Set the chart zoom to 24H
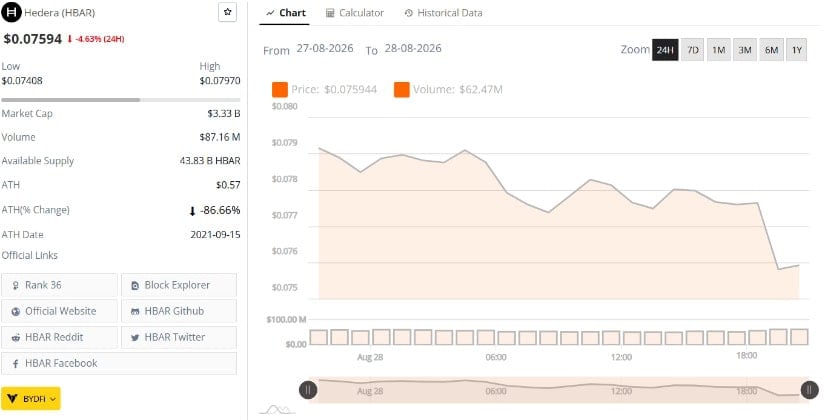The width and height of the screenshot is (825, 420). click(x=665, y=50)
